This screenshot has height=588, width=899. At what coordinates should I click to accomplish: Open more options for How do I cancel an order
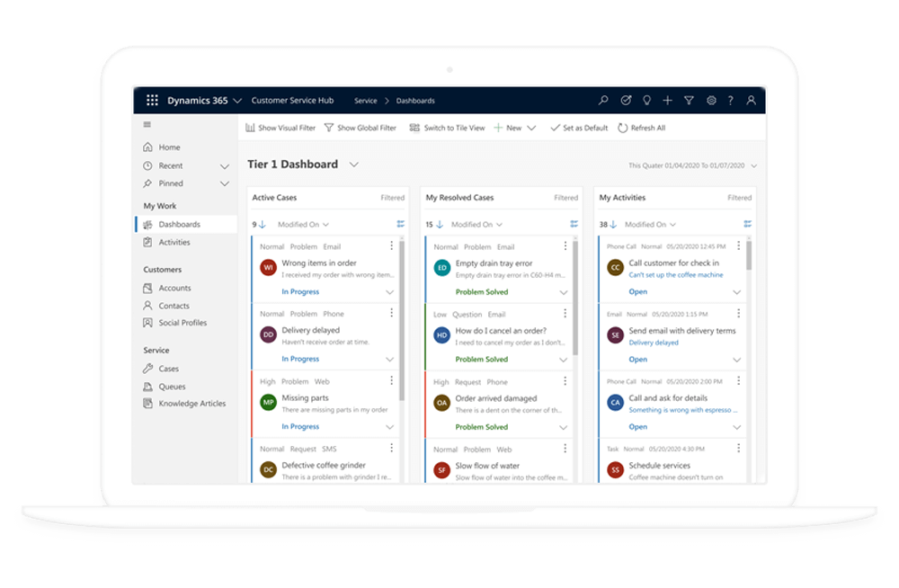[565, 313]
